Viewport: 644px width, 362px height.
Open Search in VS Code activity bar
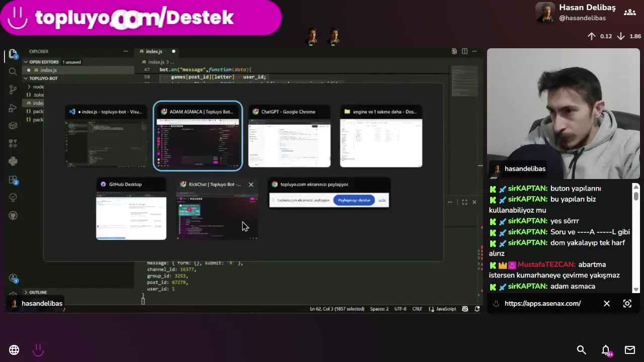point(13,71)
